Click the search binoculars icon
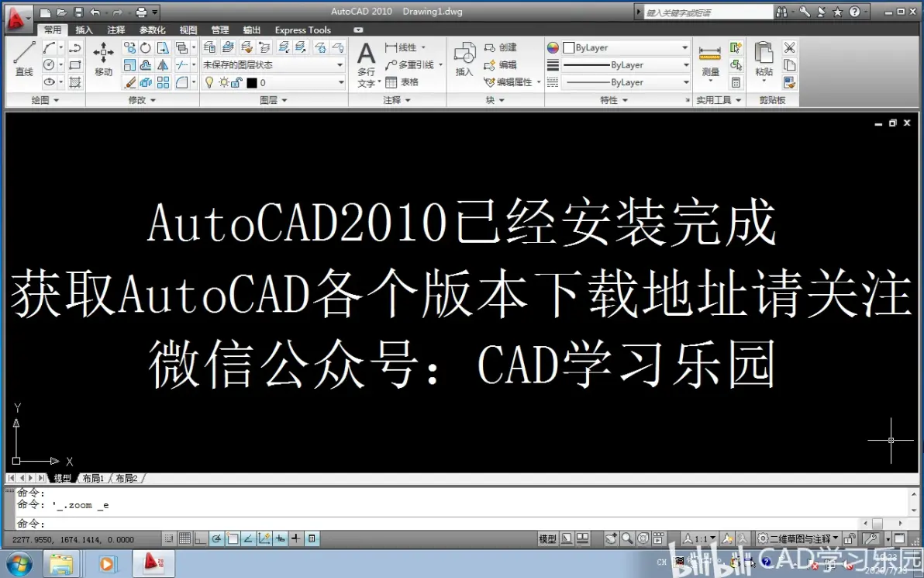924x578 pixels. pyautogui.click(x=782, y=12)
